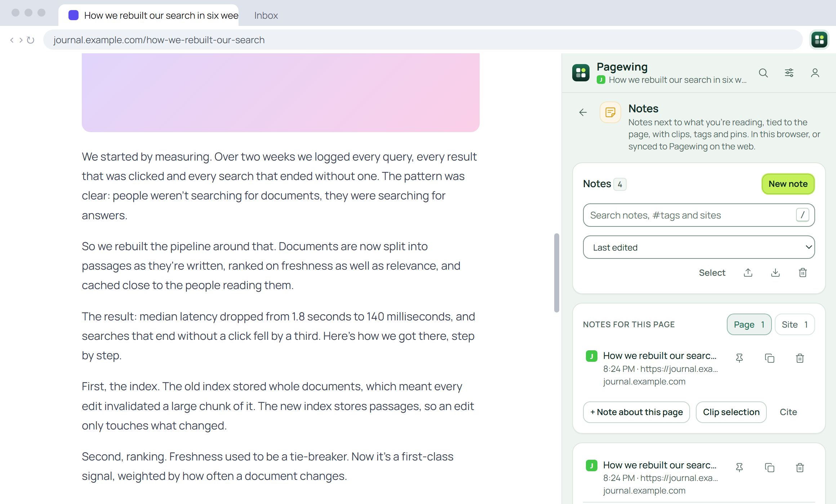Click the Pagewing search magnifier icon
This screenshot has width=836, height=504.
pyautogui.click(x=763, y=73)
